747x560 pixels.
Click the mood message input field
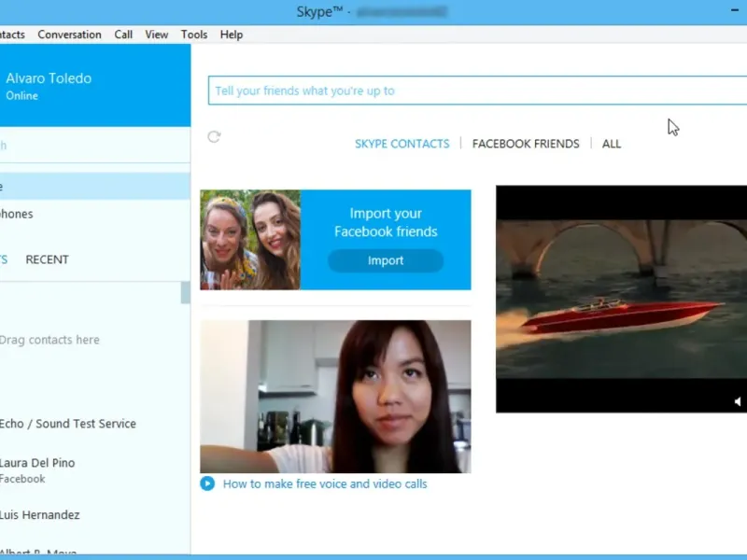click(477, 91)
